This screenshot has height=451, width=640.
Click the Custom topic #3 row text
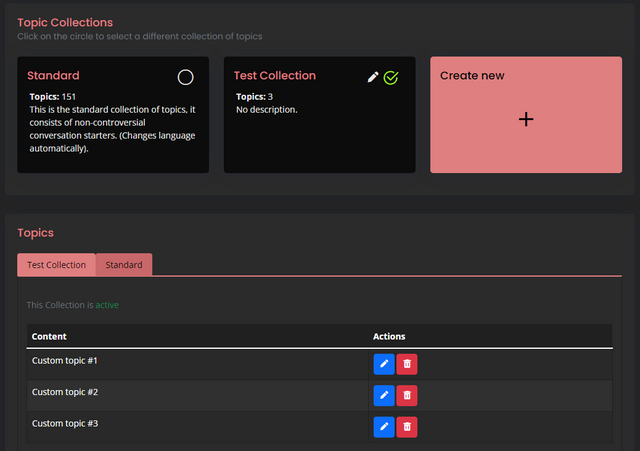[65, 423]
